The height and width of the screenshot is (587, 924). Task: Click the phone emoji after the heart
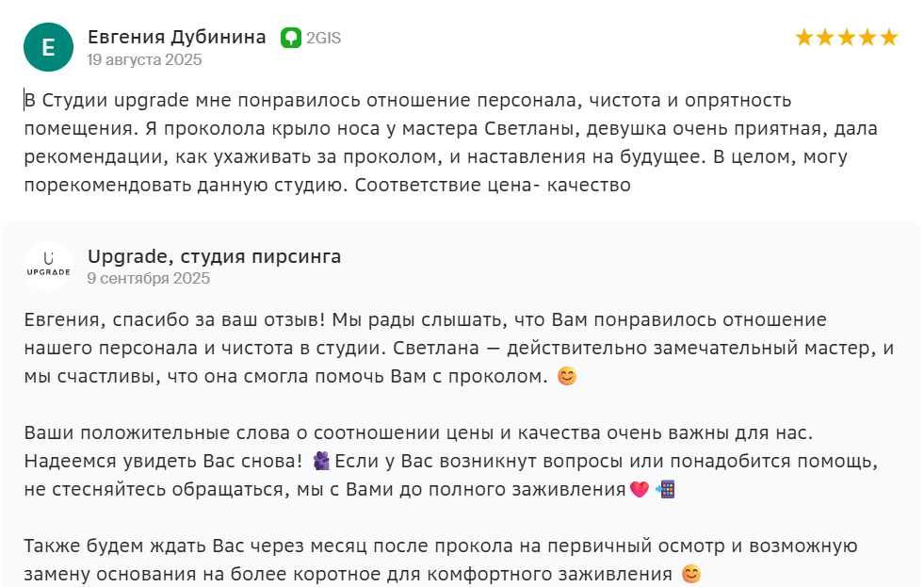click(665, 490)
